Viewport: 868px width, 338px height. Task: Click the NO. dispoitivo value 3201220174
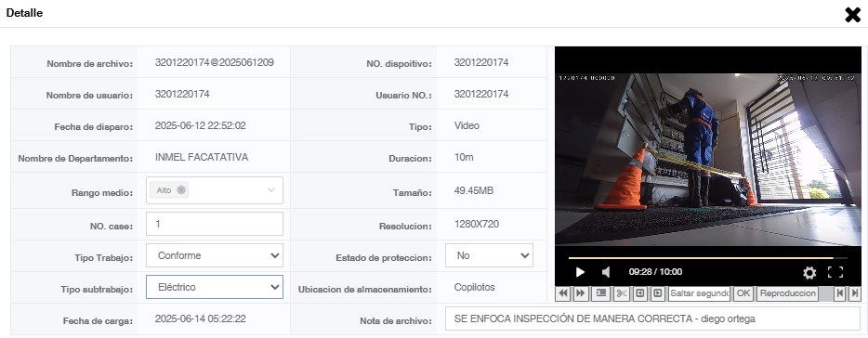click(481, 62)
